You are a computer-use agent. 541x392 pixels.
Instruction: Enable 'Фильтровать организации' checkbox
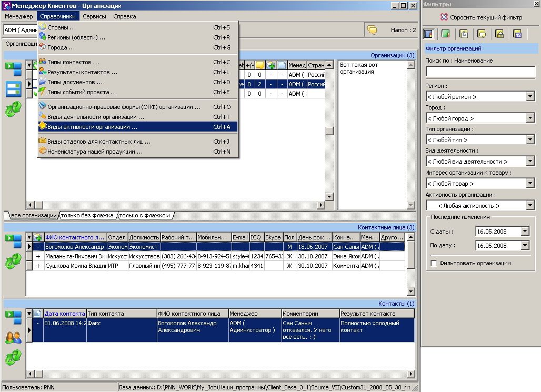point(434,263)
